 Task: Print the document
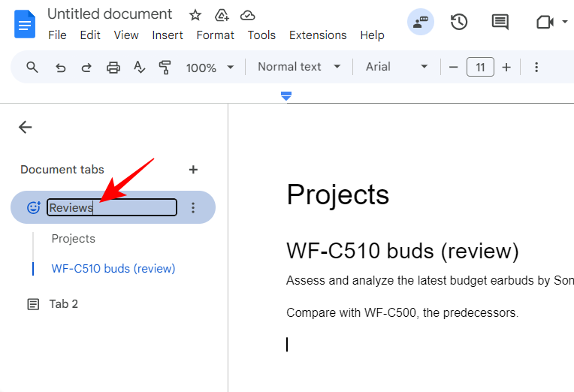point(113,68)
